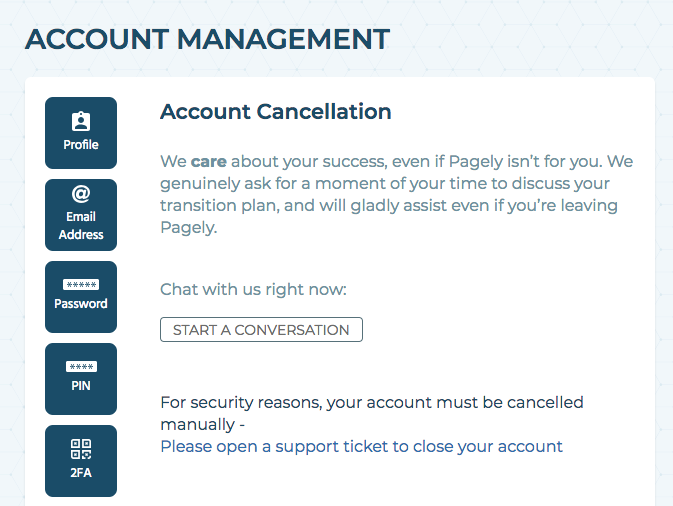Select the PIN asterisks icon
Screen dimensions: 673x506
tap(81, 367)
